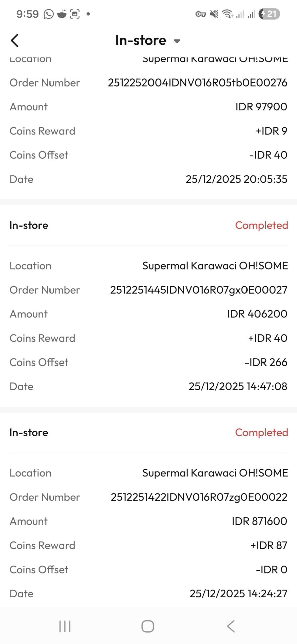The width and height of the screenshot is (297, 644).
Task: Tap Completed status of IDR 871600 order
Action: pos(262,433)
